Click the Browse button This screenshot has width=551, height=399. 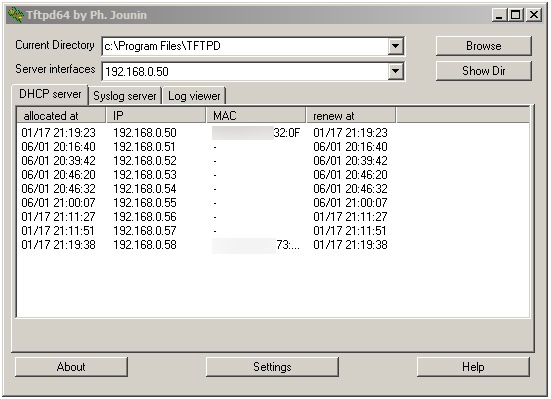click(x=484, y=46)
